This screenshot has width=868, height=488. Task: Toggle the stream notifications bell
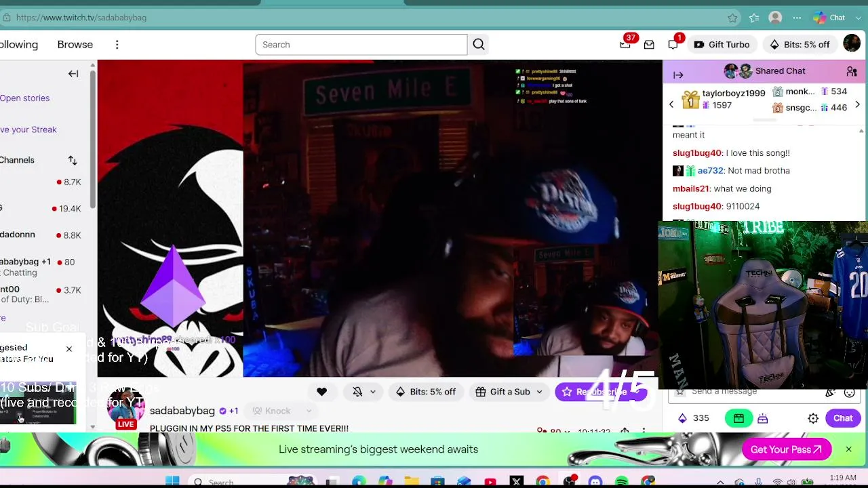(x=357, y=392)
